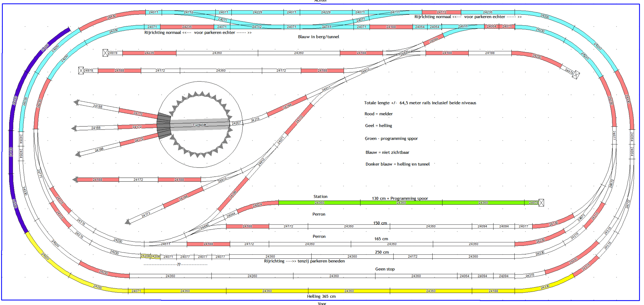Click the buffer stop beside the top siding's 24978
The image size is (644, 305).
[x=105, y=53]
